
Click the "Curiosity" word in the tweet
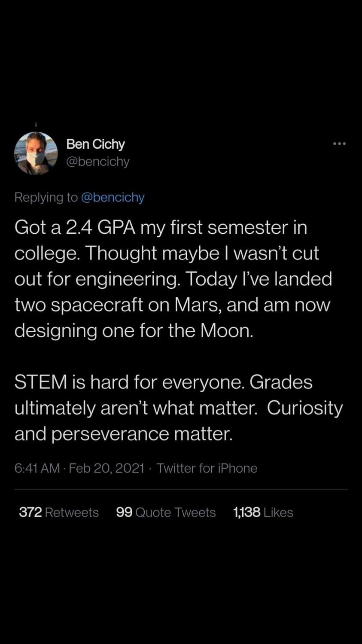[x=305, y=408]
